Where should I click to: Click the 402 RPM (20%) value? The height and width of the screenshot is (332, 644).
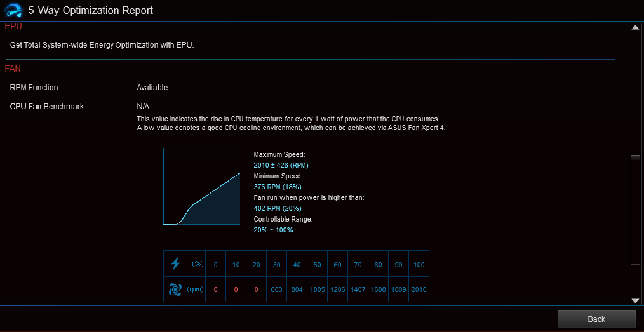click(x=278, y=208)
